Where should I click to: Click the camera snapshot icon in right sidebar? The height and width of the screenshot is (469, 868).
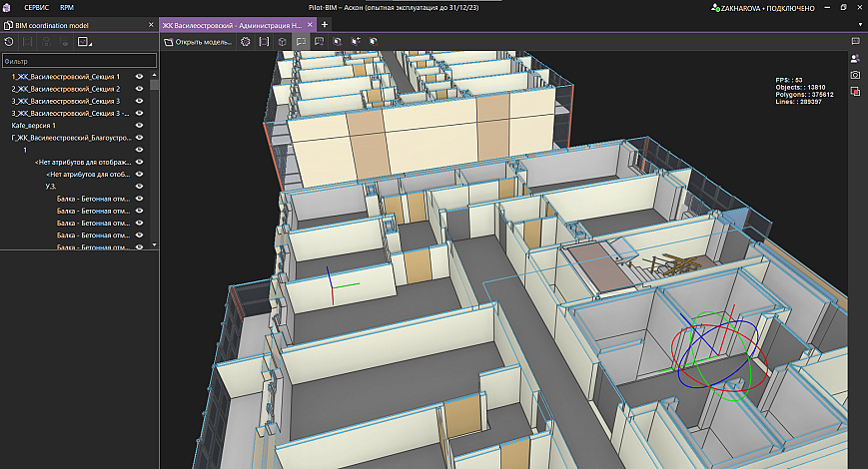pos(856,75)
